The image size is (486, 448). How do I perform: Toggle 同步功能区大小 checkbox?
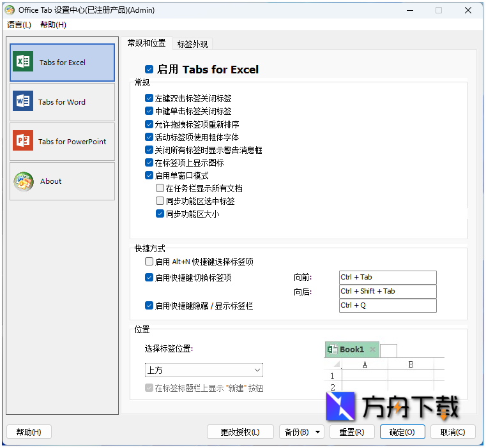(160, 214)
